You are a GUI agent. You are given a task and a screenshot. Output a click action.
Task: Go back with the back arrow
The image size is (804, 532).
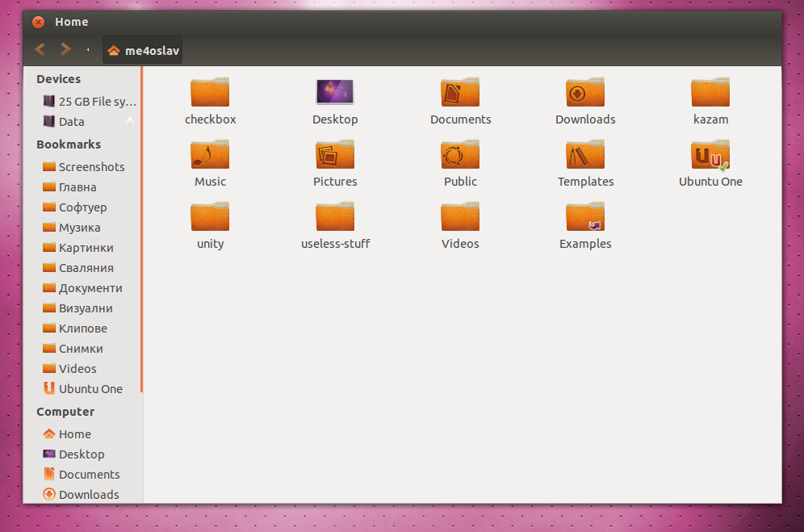[x=40, y=50]
